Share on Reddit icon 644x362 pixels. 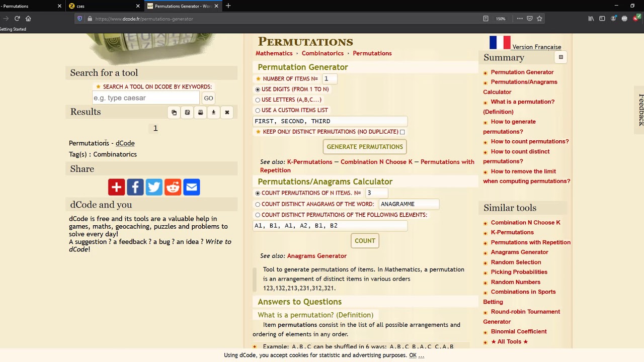173,187
